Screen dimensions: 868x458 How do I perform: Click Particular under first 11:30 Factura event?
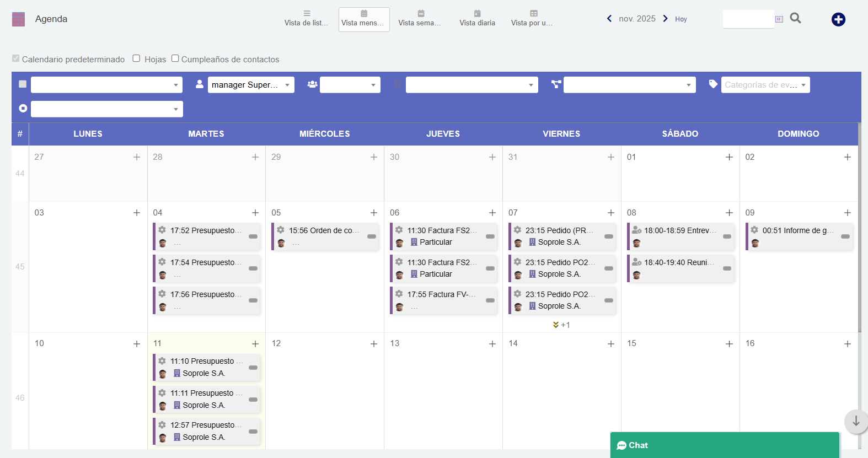436,242
